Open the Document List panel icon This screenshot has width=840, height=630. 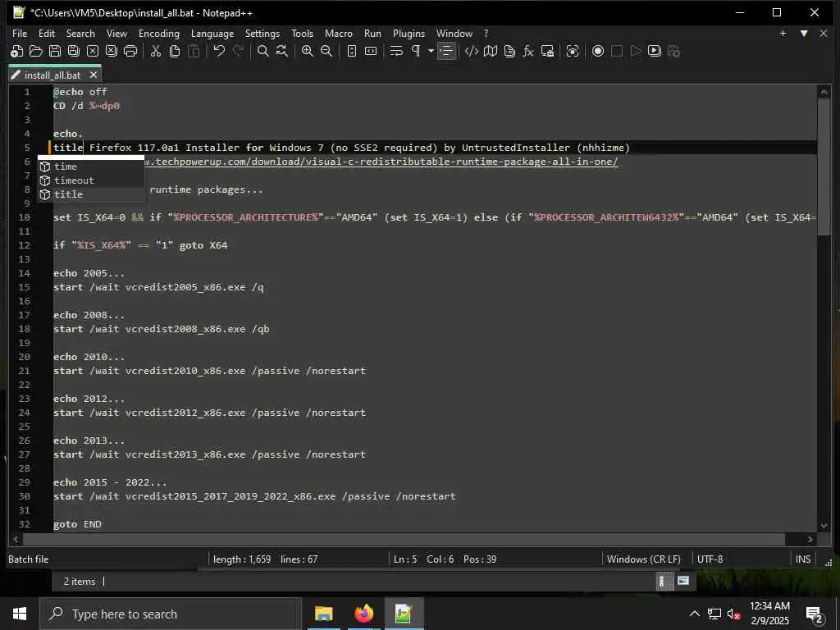pos(509,51)
